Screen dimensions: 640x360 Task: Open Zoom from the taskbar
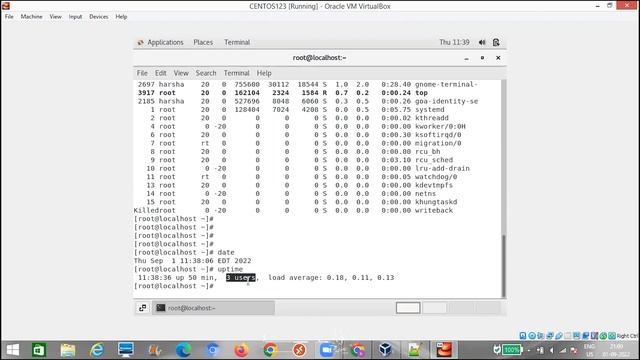coord(327,350)
